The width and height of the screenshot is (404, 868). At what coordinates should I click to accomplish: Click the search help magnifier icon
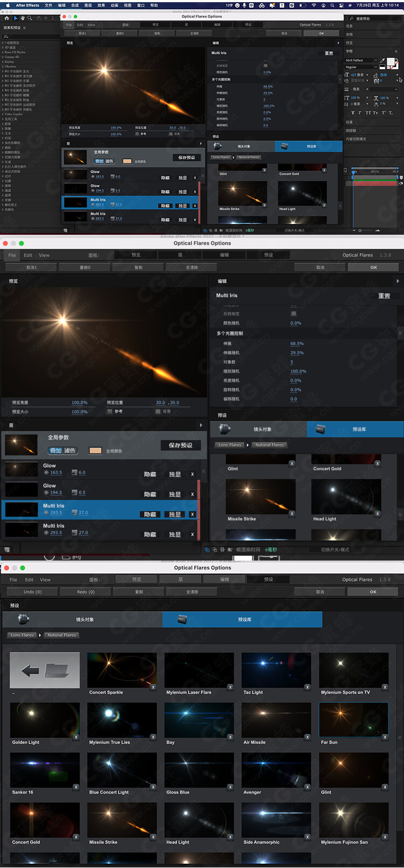click(x=352, y=18)
